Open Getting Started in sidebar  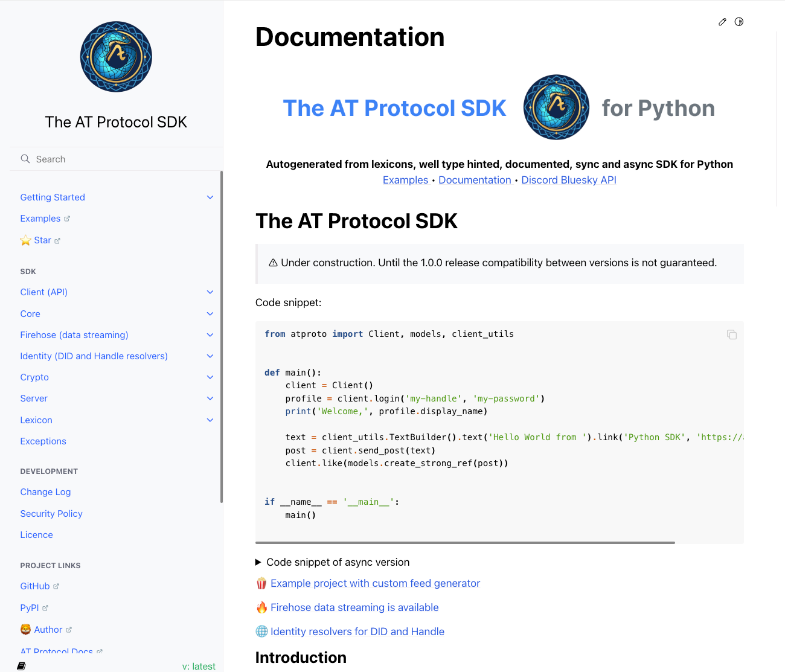pyautogui.click(x=53, y=197)
